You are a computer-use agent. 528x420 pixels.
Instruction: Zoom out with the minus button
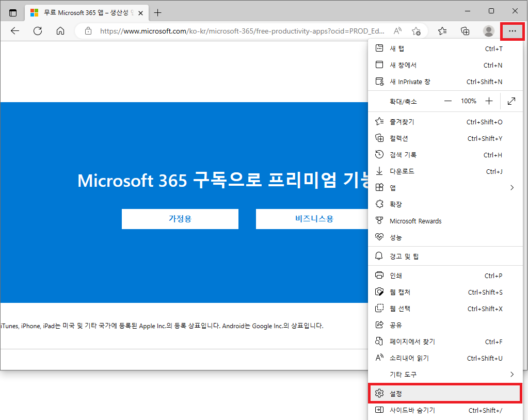click(x=448, y=101)
